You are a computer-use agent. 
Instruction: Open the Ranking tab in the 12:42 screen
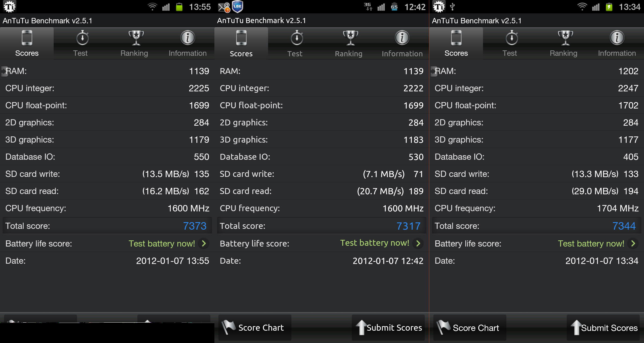[349, 43]
